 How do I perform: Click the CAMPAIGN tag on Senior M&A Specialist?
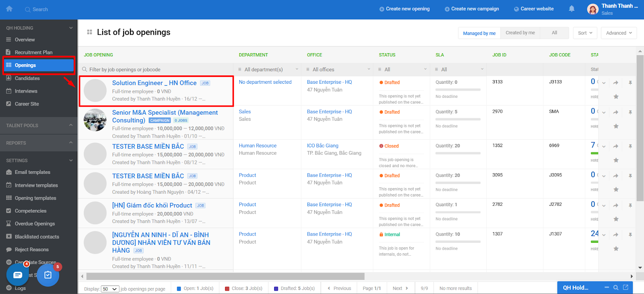160,120
